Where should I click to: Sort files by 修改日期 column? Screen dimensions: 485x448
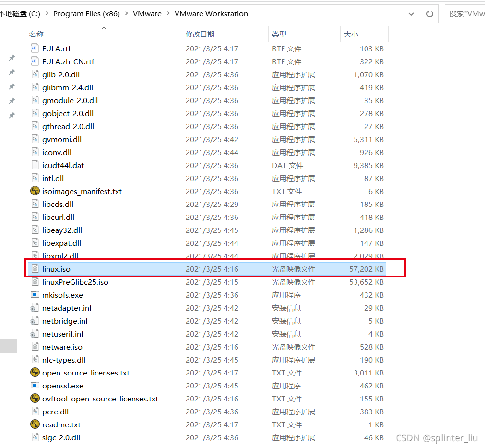200,35
